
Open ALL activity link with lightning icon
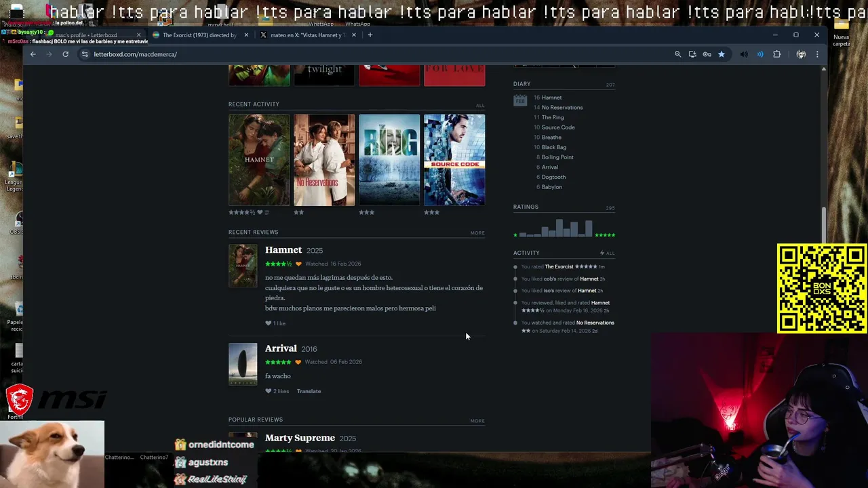(x=607, y=253)
